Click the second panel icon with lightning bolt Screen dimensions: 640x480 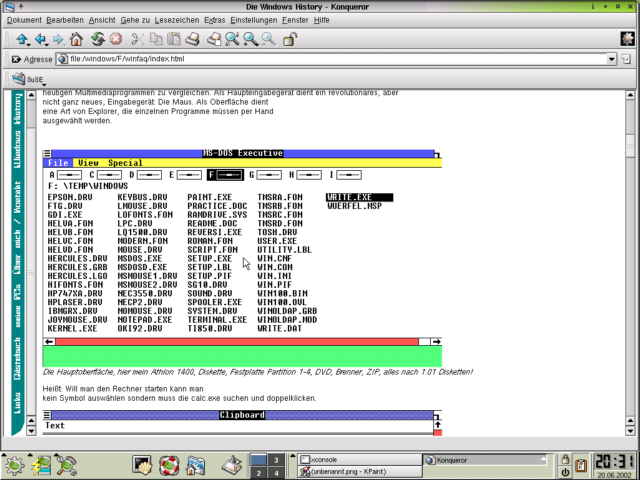click(40, 466)
